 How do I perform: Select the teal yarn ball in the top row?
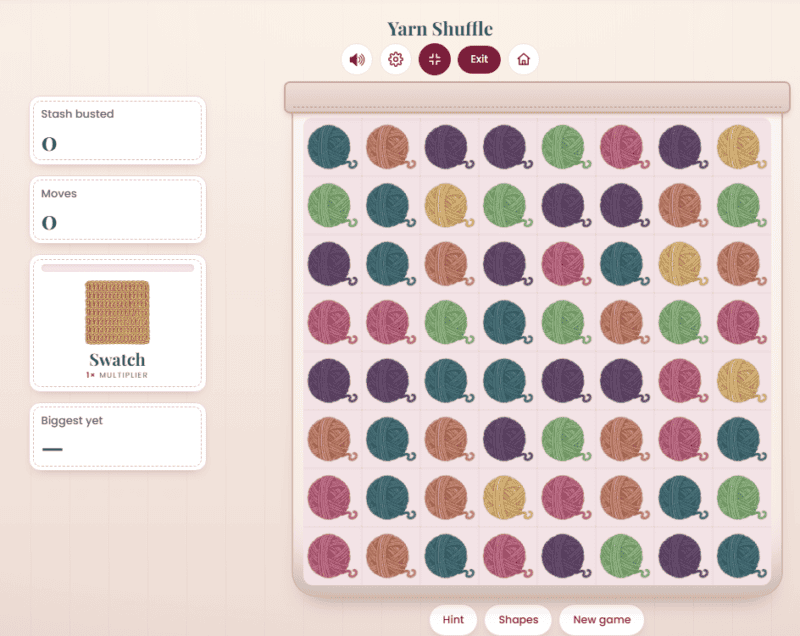(332, 147)
